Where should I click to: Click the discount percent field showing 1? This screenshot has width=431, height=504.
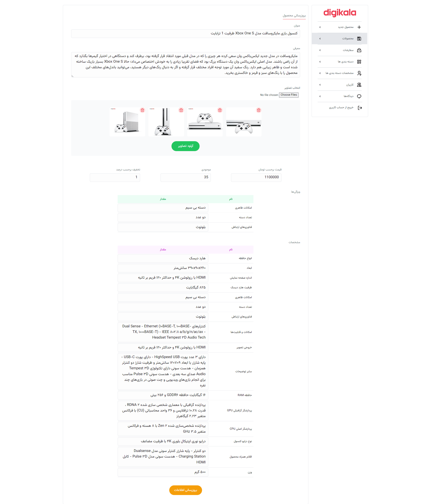coord(115,177)
